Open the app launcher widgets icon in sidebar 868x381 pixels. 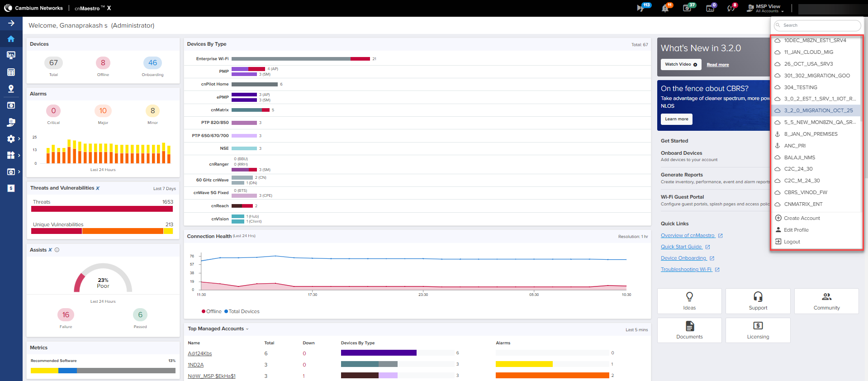pos(11,155)
